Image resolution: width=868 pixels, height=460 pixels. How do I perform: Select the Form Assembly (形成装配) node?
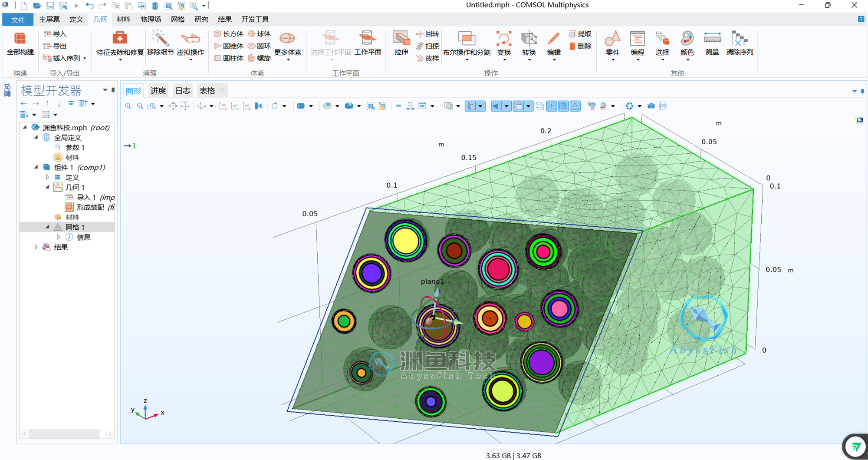pos(90,207)
